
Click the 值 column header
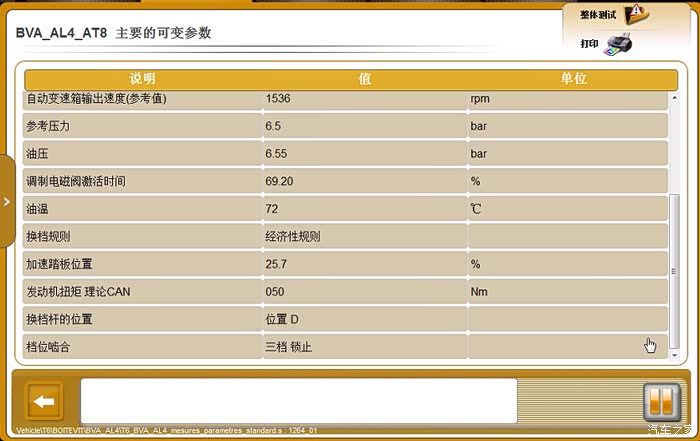(365, 79)
